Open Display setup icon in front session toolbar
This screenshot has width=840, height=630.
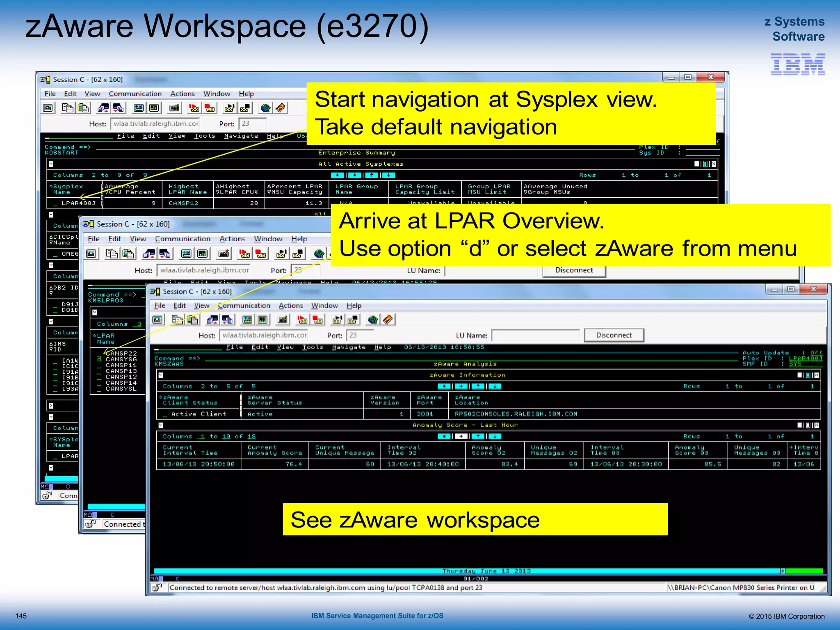(x=247, y=320)
